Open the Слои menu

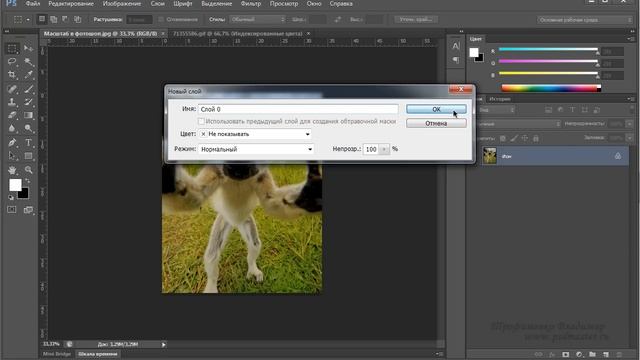coord(158,4)
